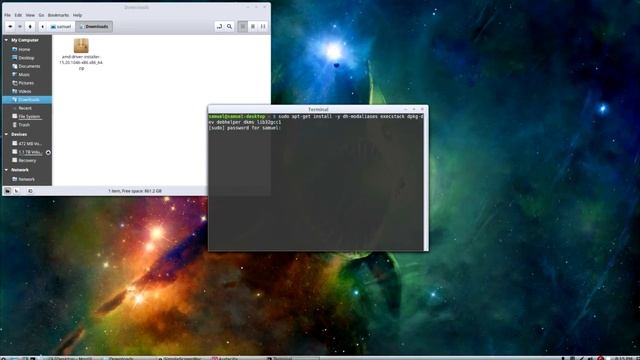The image size is (640, 360).
Task: Open search with the magnifier icon
Action: [229, 27]
